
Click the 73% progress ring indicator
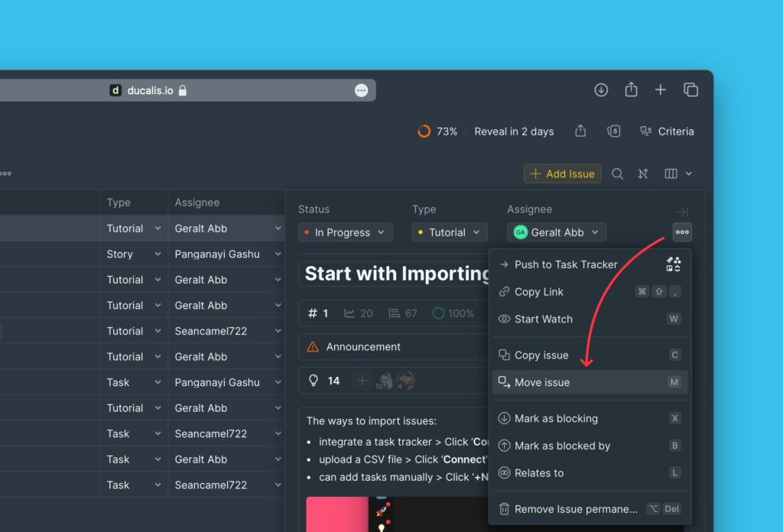[x=424, y=131]
